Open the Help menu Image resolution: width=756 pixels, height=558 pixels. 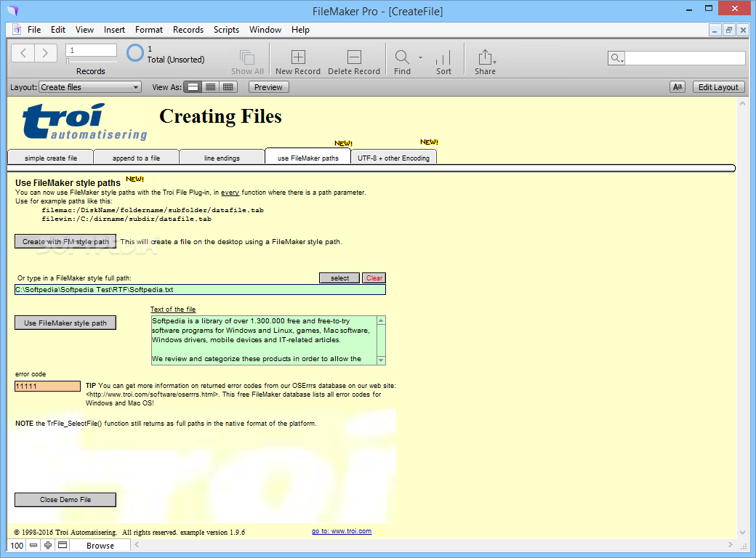[x=300, y=29]
